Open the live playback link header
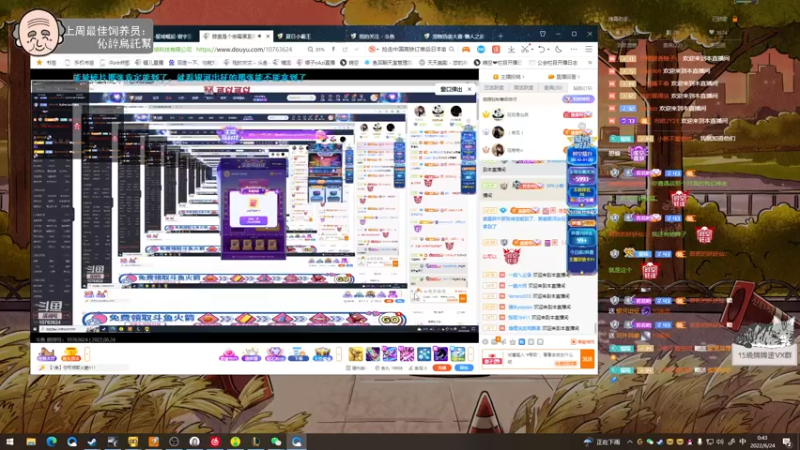This screenshot has width=800, height=450. click(564, 77)
